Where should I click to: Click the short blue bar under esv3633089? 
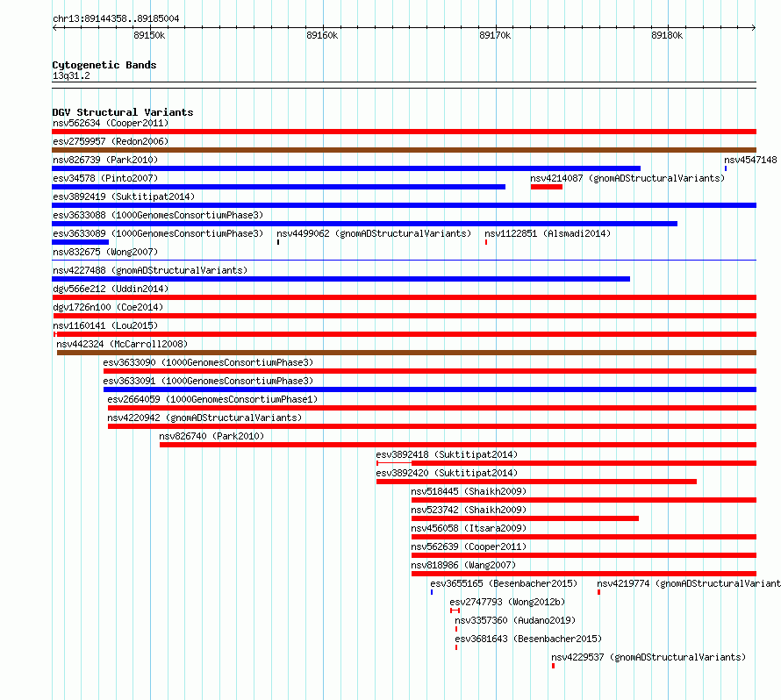click(80, 242)
